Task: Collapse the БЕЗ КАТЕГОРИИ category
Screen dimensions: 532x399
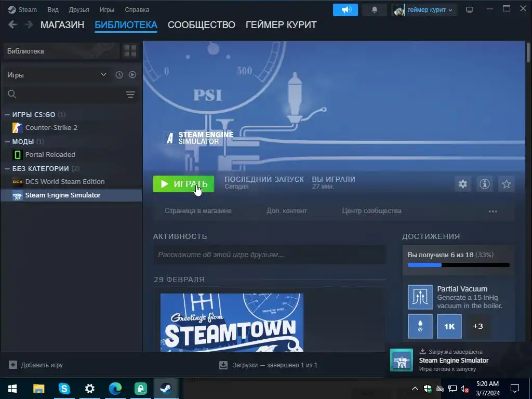Action: [x=7, y=169]
